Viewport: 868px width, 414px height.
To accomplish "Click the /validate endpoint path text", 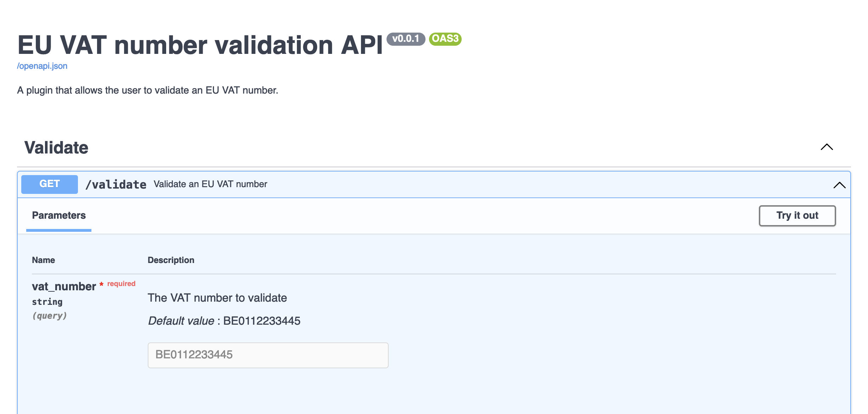I will pos(117,184).
